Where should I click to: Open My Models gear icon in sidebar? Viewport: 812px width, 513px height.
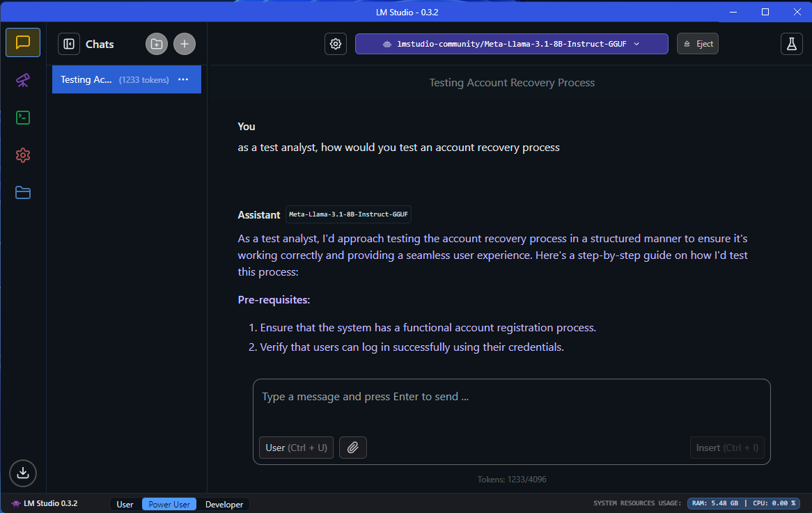(x=23, y=155)
